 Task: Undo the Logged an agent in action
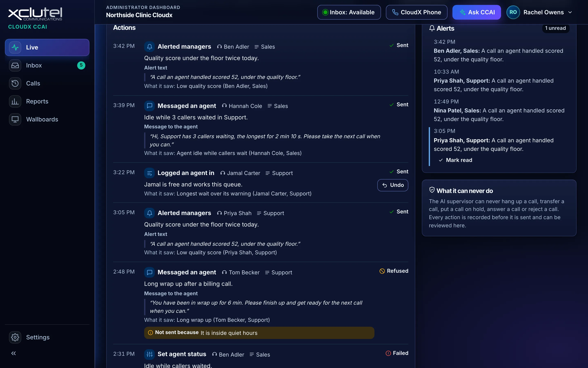tap(393, 185)
